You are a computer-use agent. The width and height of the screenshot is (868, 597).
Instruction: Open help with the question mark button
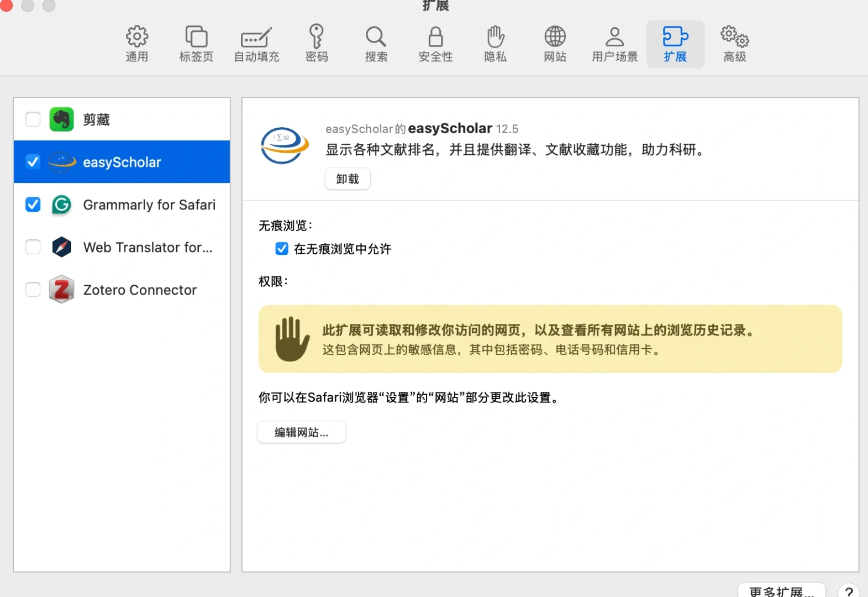(849, 591)
